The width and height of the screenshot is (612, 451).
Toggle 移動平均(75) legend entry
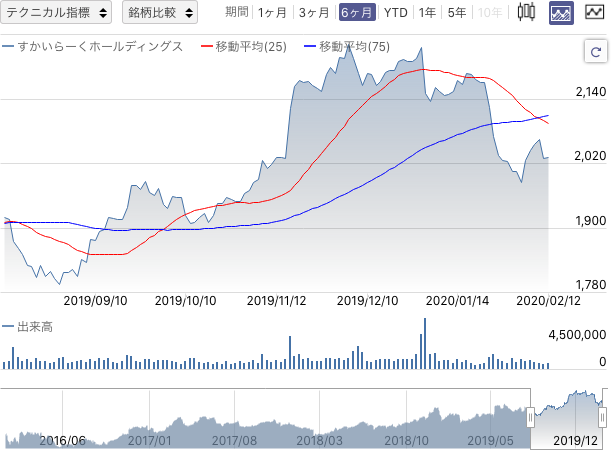point(347,46)
